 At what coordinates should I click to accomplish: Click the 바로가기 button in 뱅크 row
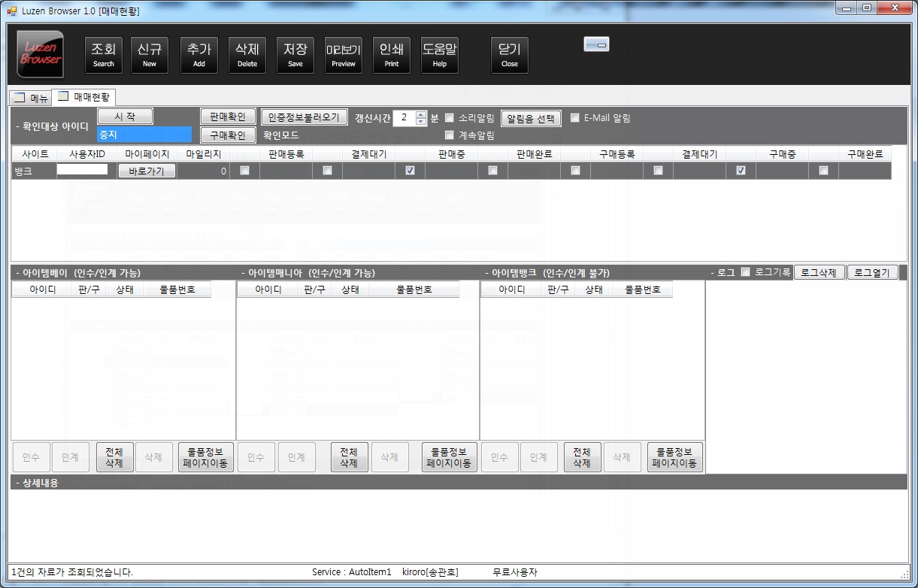coord(147,171)
